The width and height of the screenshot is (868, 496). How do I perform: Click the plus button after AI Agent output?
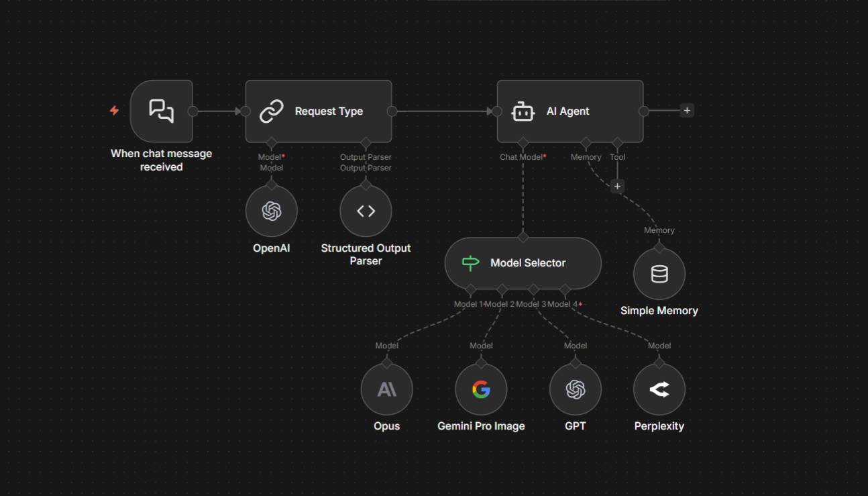[687, 111]
